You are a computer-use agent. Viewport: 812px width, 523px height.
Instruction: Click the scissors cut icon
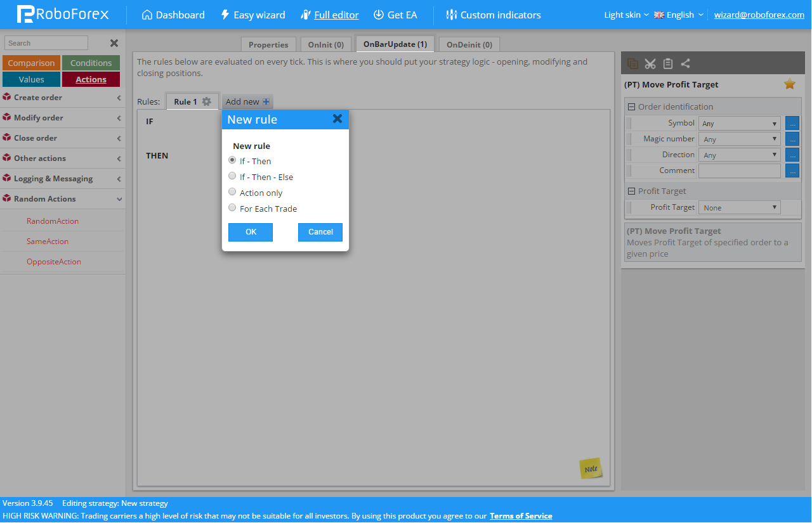pos(650,63)
